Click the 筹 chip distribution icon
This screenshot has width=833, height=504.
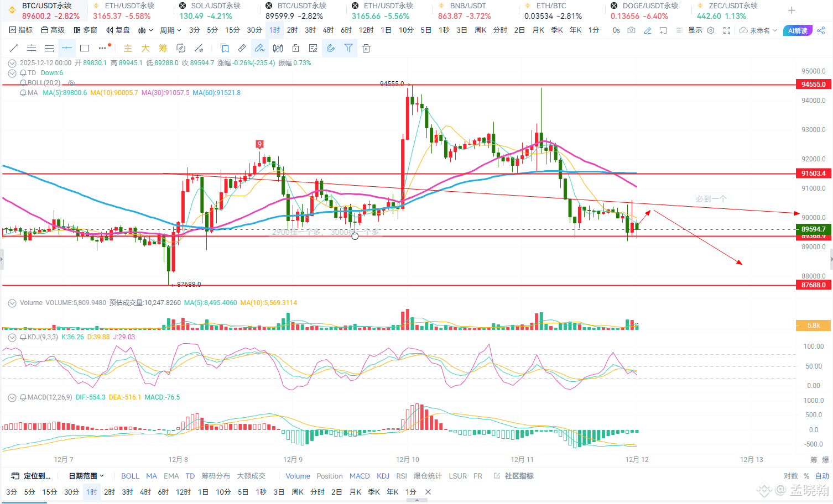coord(163,48)
